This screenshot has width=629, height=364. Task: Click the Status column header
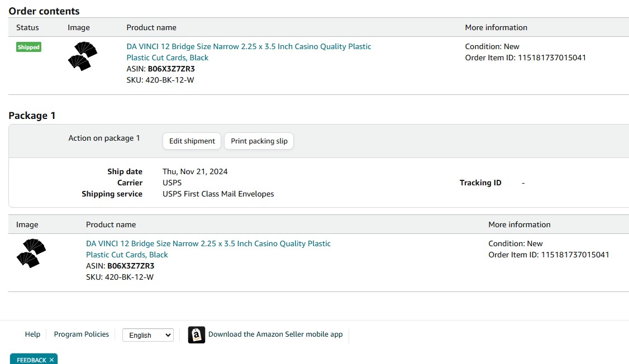pos(27,28)
